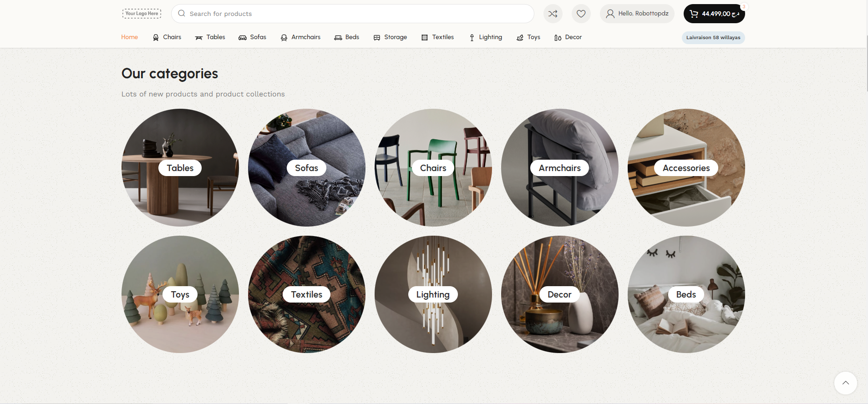
Task: Click the page vertical scrollbar
Action: pyautogui.click(x=866, y=64)
